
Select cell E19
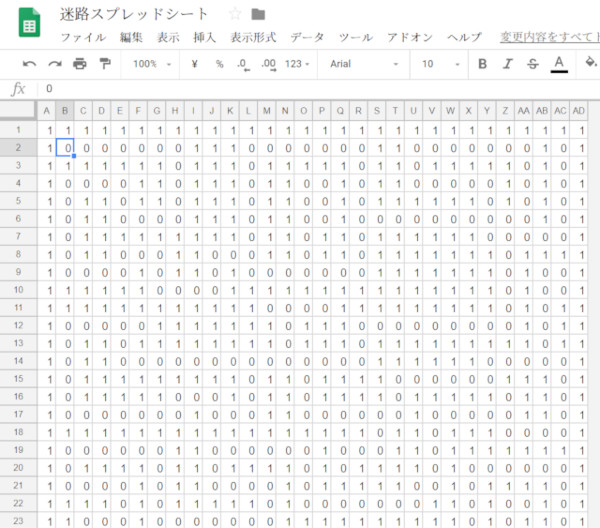click(120, 450)
